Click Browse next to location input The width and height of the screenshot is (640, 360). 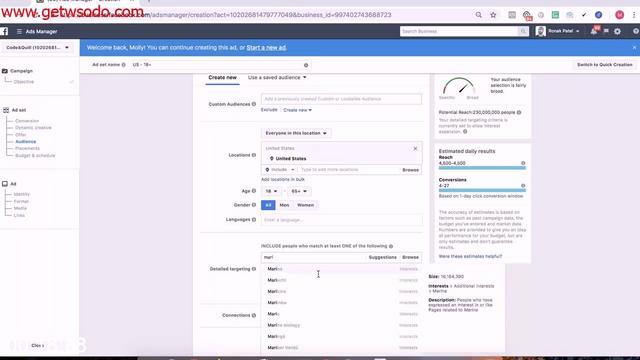tap(410, 170)
